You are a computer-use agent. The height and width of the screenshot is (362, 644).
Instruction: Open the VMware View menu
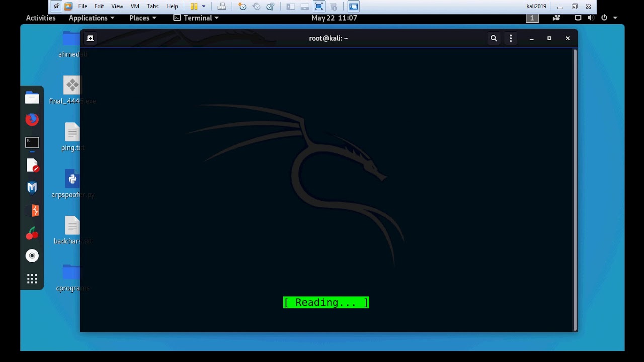[x=117, y=6]
